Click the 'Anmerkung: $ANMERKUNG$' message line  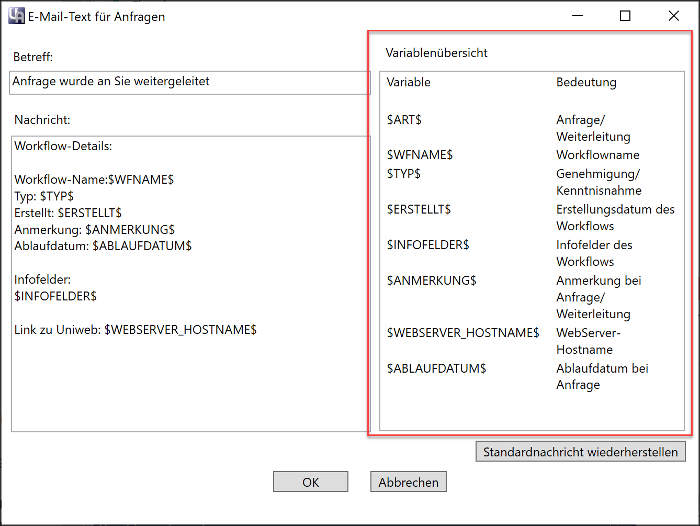tap(94, 230)
